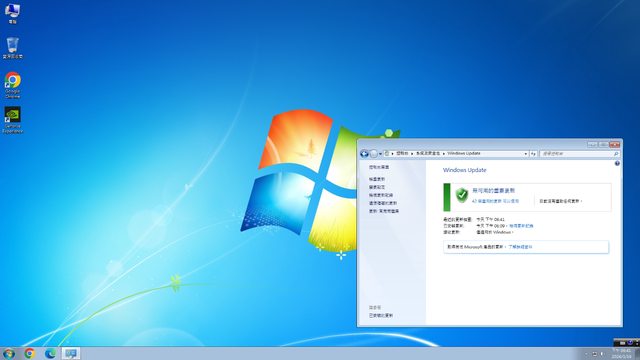
Task: Launch Chrome from the taskbar
Action: pyautogui.click(x=29, y=353)
